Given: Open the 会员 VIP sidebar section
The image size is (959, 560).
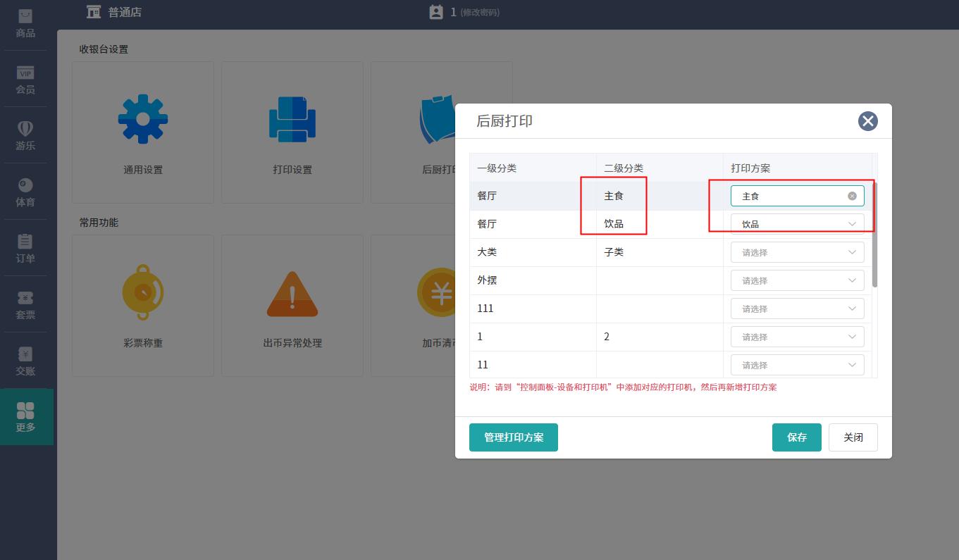Looking at the screenshot, I should [25, 80].
